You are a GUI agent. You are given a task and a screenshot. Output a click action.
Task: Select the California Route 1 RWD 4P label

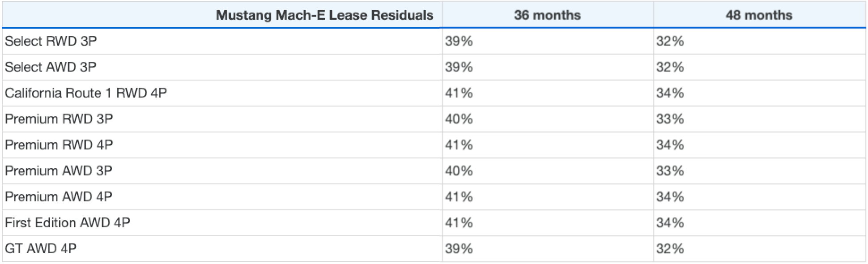tap(86, 93)
